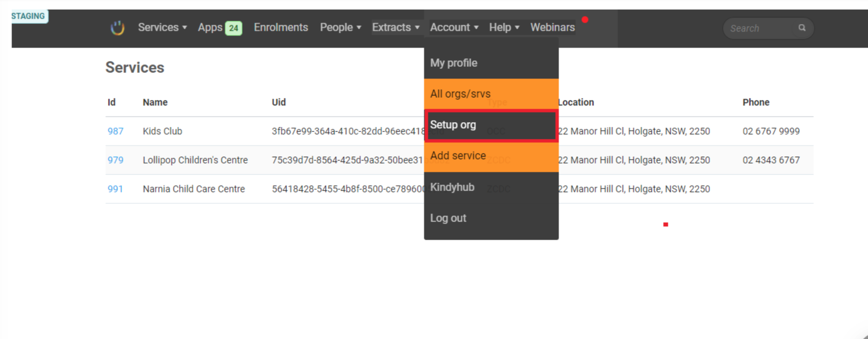
Task: Open the Services dropdown menu
Action: click(x=162, y=27)
